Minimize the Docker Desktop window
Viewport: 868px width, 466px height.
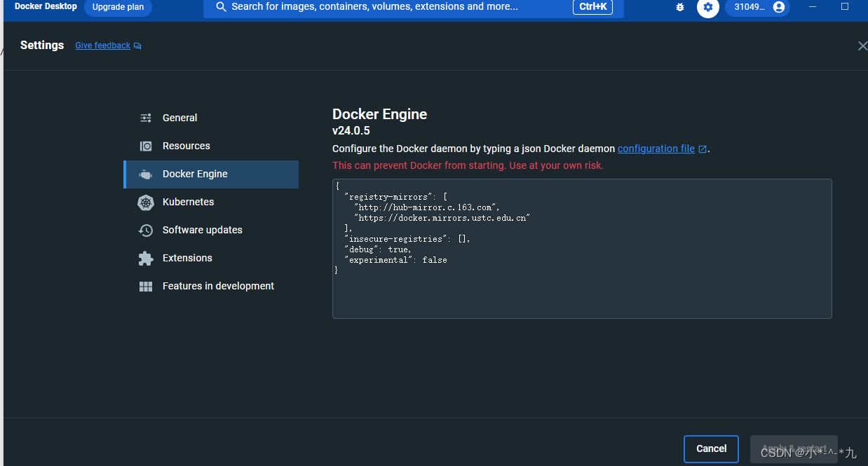813,7
